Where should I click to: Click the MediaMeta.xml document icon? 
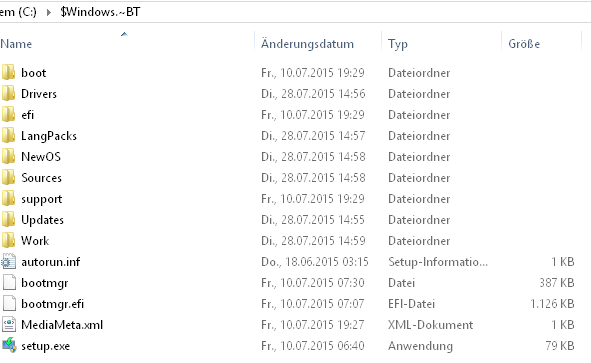pos(9,324)
